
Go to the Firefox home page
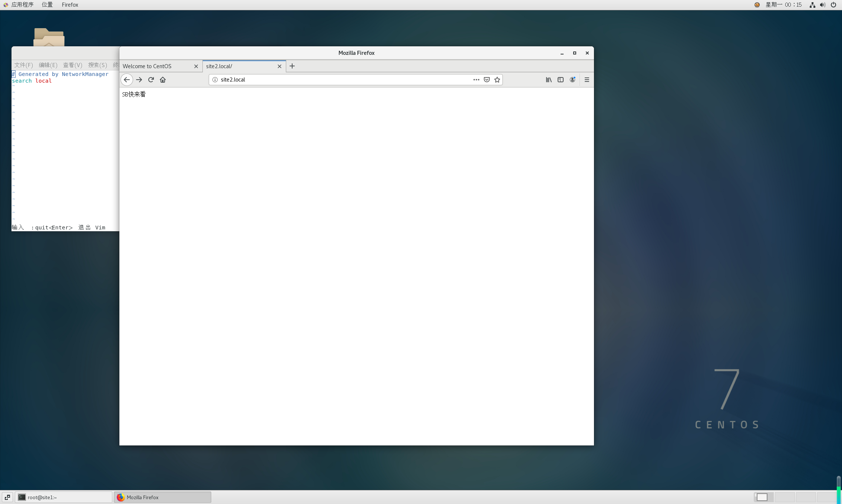coord(163,80)
